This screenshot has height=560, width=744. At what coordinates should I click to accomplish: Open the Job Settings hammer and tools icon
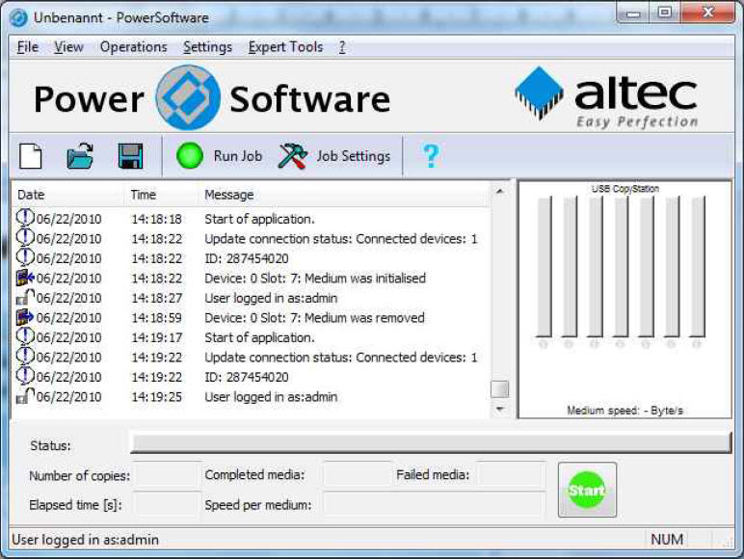click(292, 155)
